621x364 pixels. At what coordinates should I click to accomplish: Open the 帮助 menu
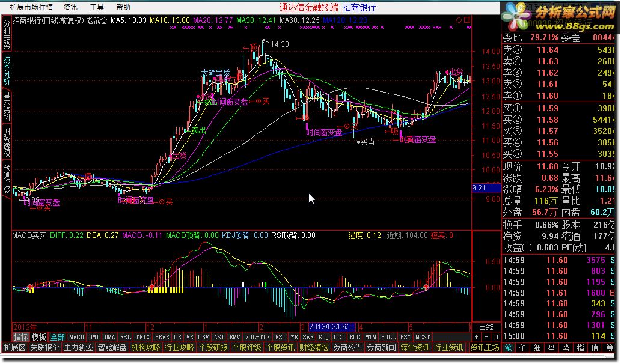(123, 7)
